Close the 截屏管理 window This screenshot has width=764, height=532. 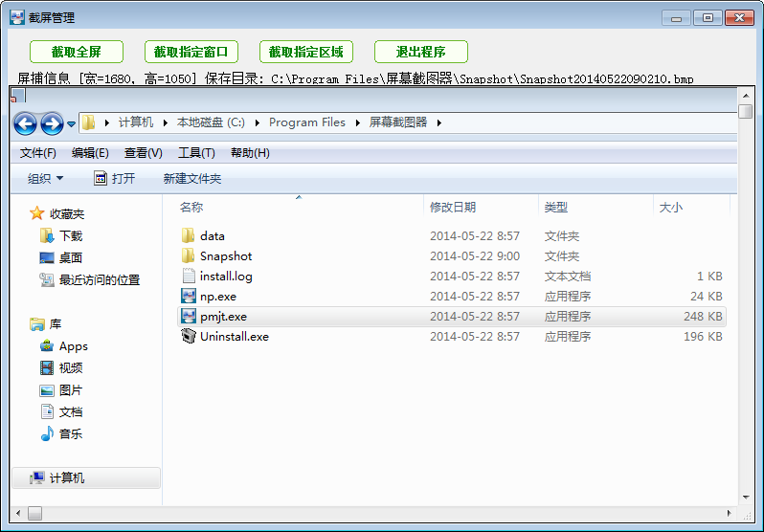[739, 18]
